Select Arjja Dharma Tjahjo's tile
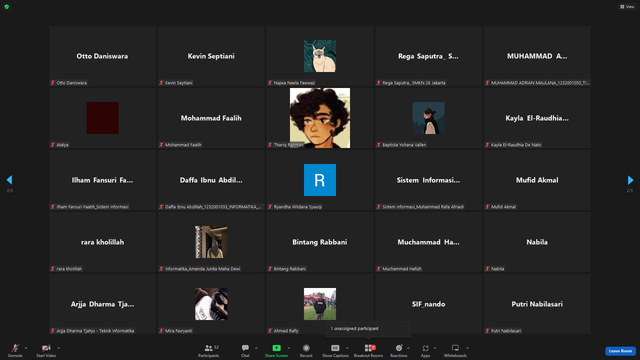The height and width of the screenshot is (360, 640). click(x=102, y=304)
